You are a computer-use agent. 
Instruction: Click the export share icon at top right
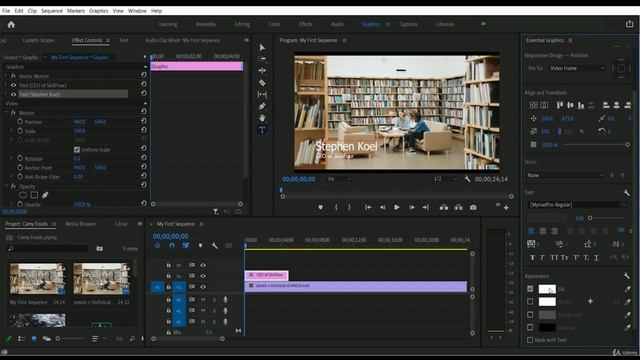point(629,24)
